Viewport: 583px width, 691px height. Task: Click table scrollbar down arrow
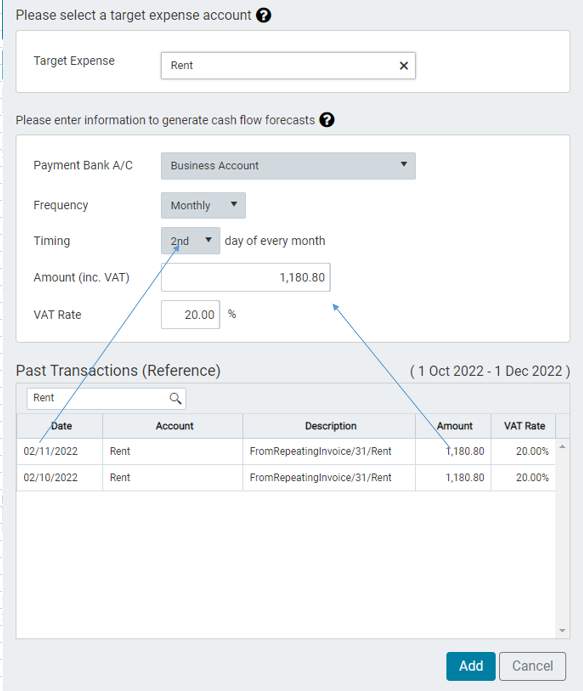tap(562, 631)
